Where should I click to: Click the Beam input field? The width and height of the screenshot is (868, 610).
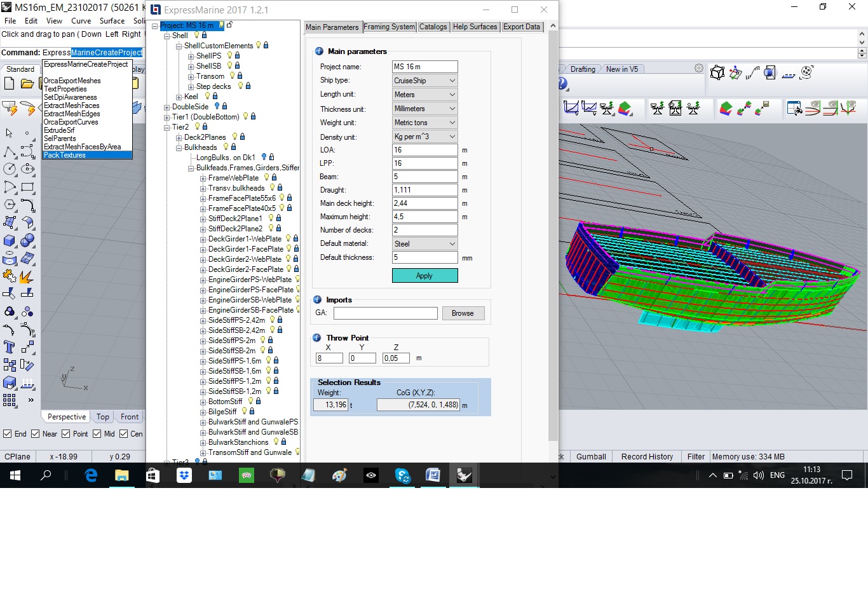click(x=424, y=177)
